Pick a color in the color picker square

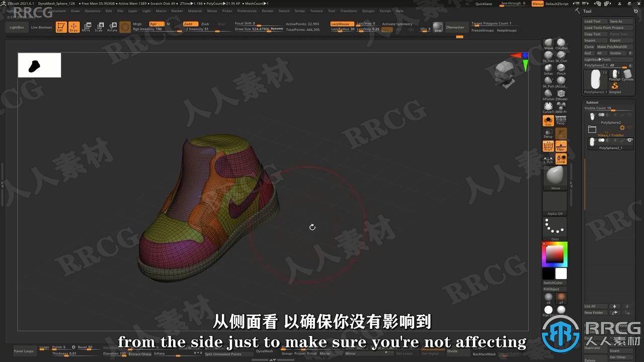point(555,255)
